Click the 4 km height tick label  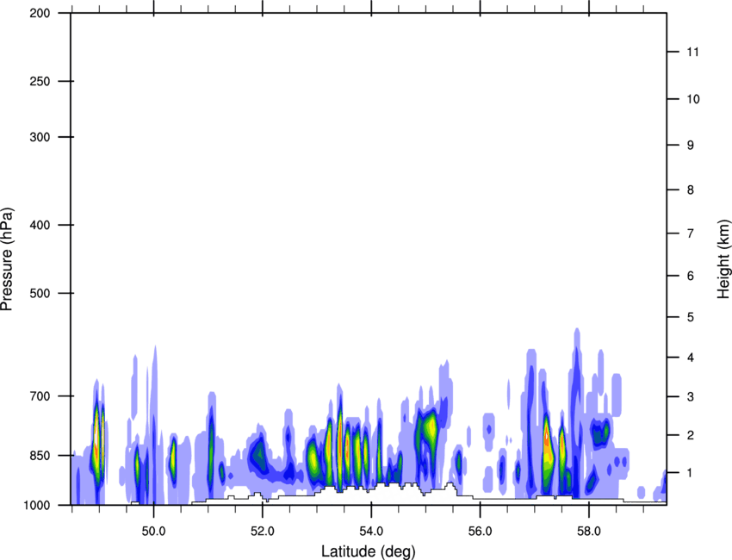[x=691, y=358]
